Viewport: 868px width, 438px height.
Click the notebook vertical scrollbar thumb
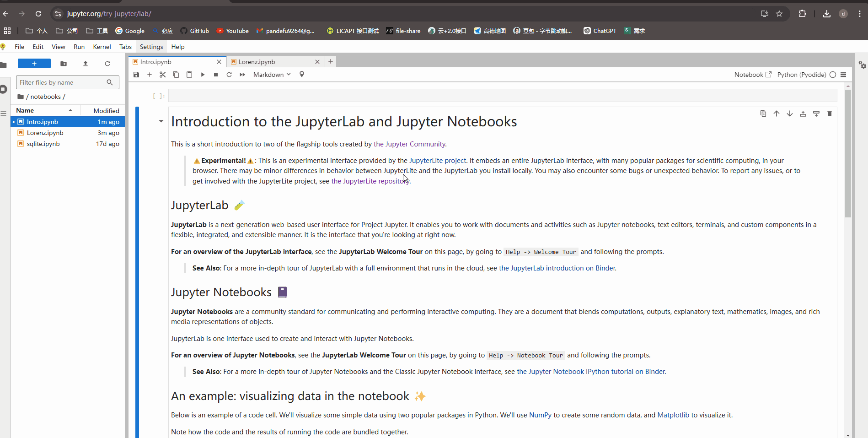pyautogui.click(x=848, y=153)
